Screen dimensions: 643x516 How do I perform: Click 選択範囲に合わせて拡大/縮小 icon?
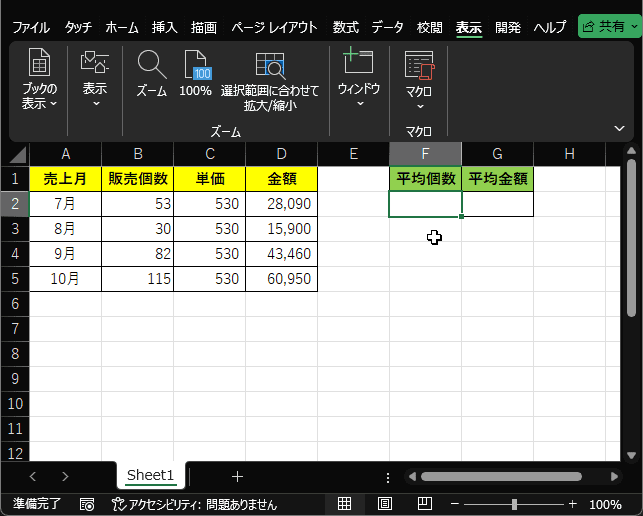(x=270, y=80)
